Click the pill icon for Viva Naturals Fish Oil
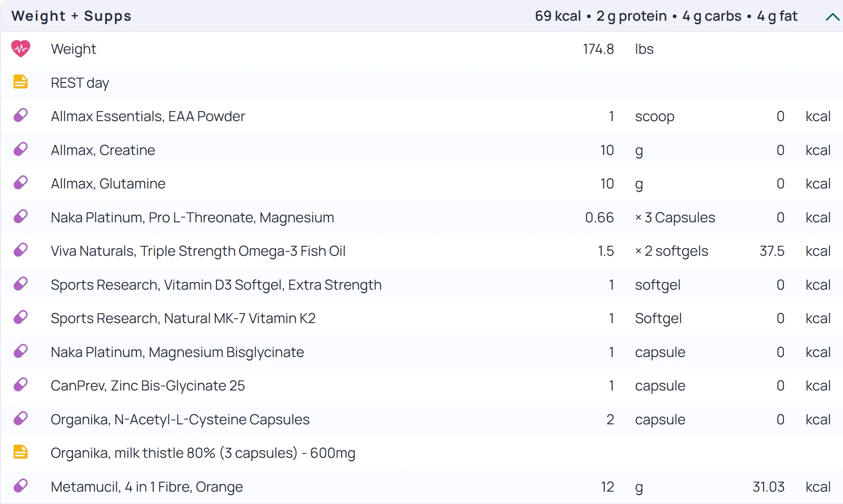843x504 pixels. pyautogui.click(x=21, y=250)
